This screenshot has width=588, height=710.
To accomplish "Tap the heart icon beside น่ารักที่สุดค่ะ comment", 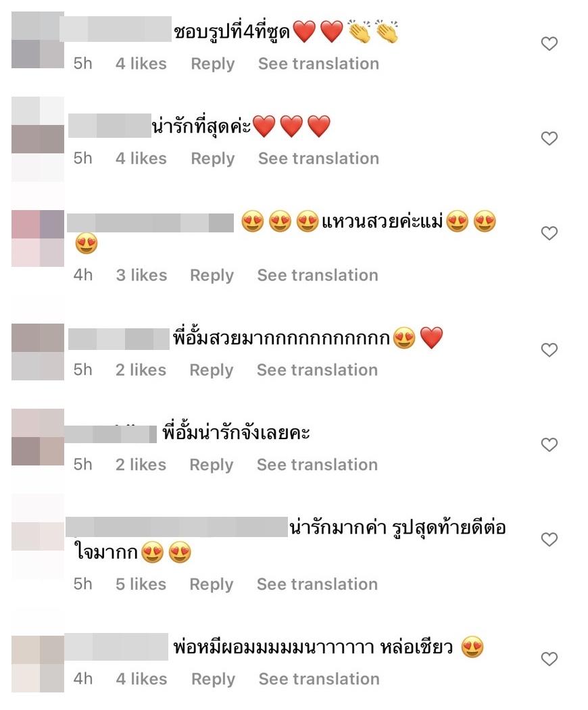I will tap(549, 138).
